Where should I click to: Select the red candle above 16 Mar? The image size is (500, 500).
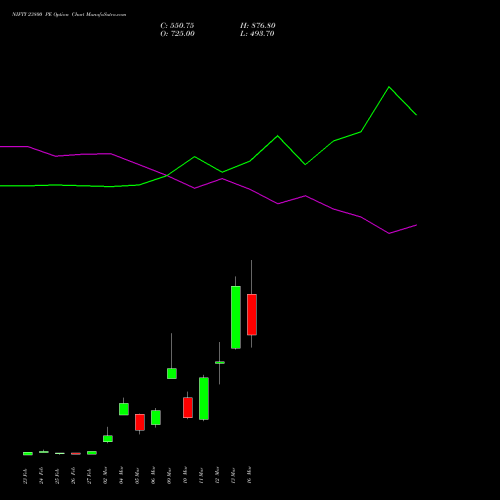pos(252,314)
